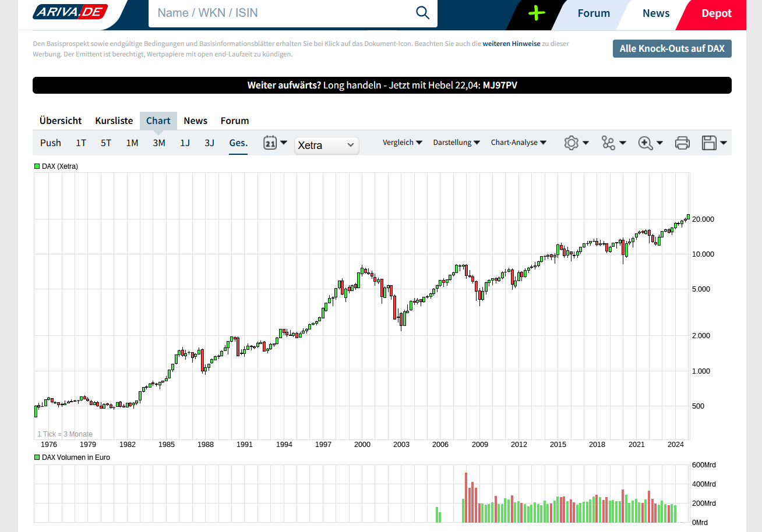This screenshot has height=532, width=762.
Task: Follow the 'weiteren Hinweise' link
Action: pyautogui.click(x=511, y=44)
